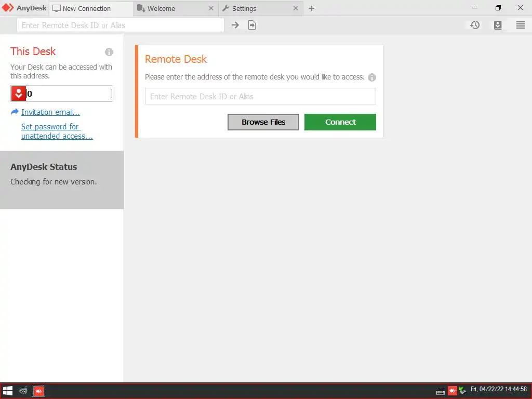Screen dimensions: 532x399
Task: Open Set password for unattended access link
Action: (57, 131)
